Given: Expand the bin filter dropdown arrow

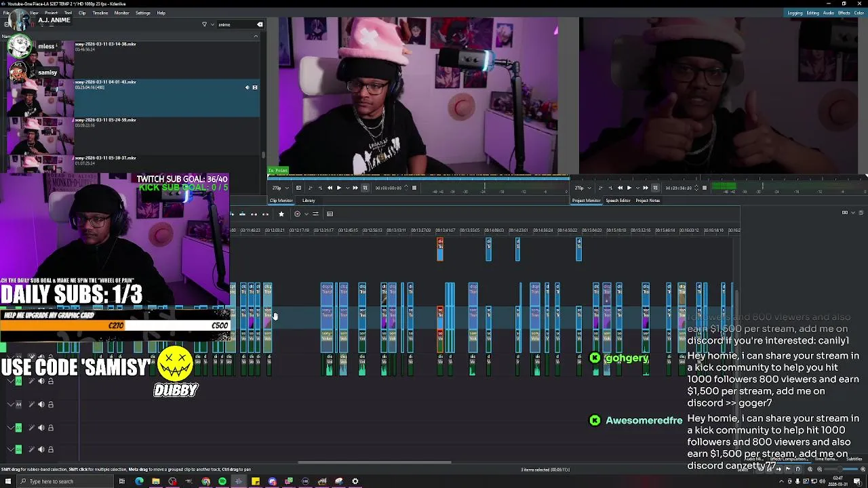Looking at the screenshot, I should click(212, 24).
